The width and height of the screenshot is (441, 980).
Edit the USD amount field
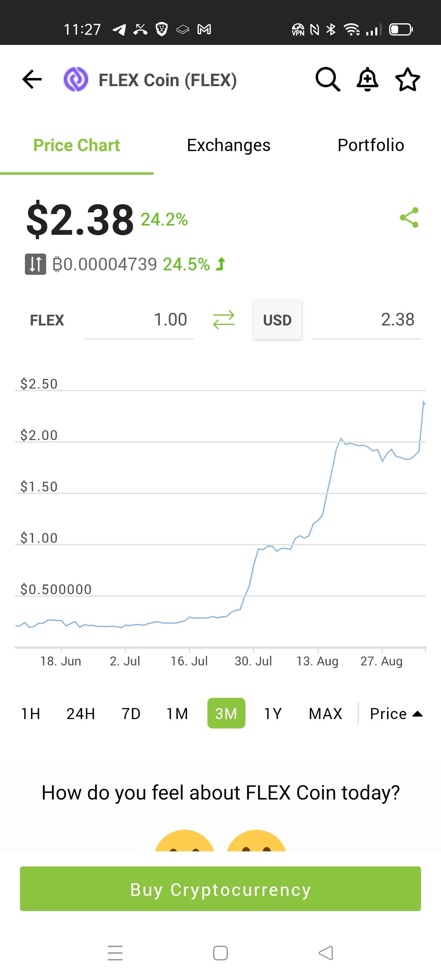click(x=366, y=320)
